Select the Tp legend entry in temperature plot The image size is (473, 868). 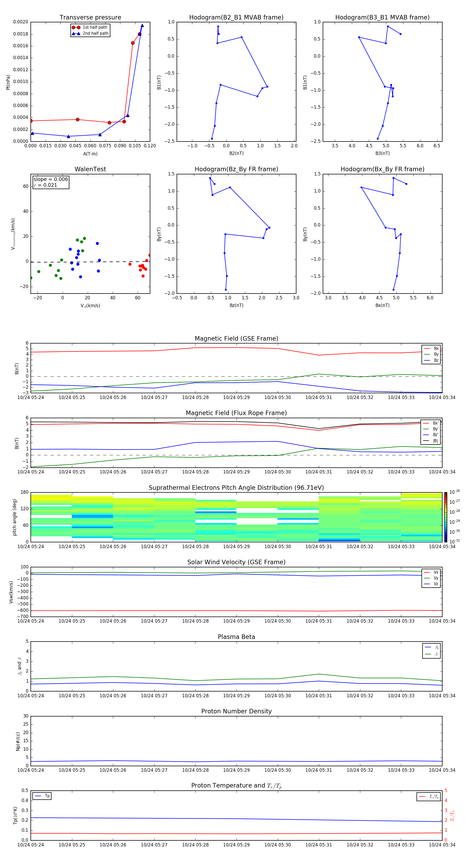42,796
